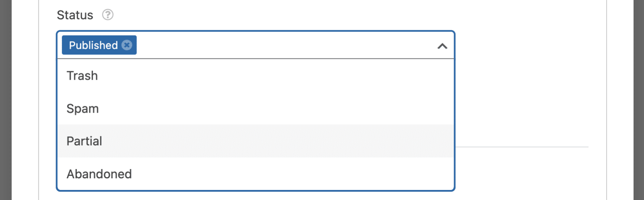Dismiss dropdown via left dark overlay
The image size is (644, 200).
(x=6, y=100)
